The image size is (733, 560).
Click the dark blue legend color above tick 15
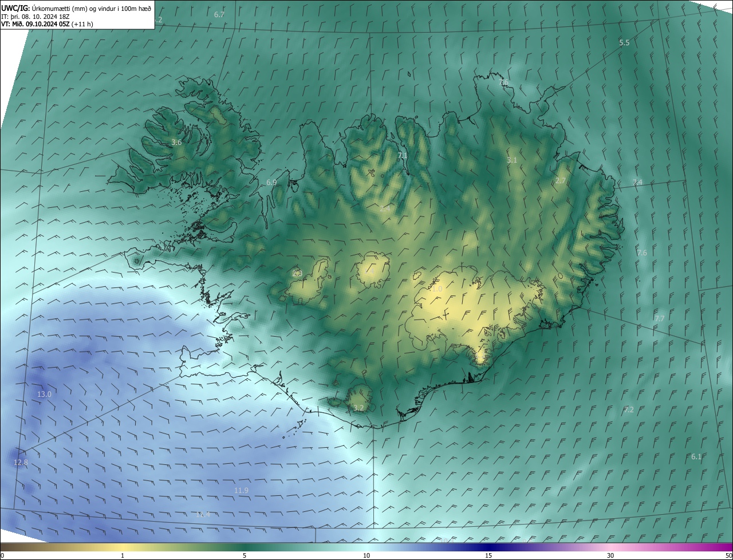click(x=488, y=547)
